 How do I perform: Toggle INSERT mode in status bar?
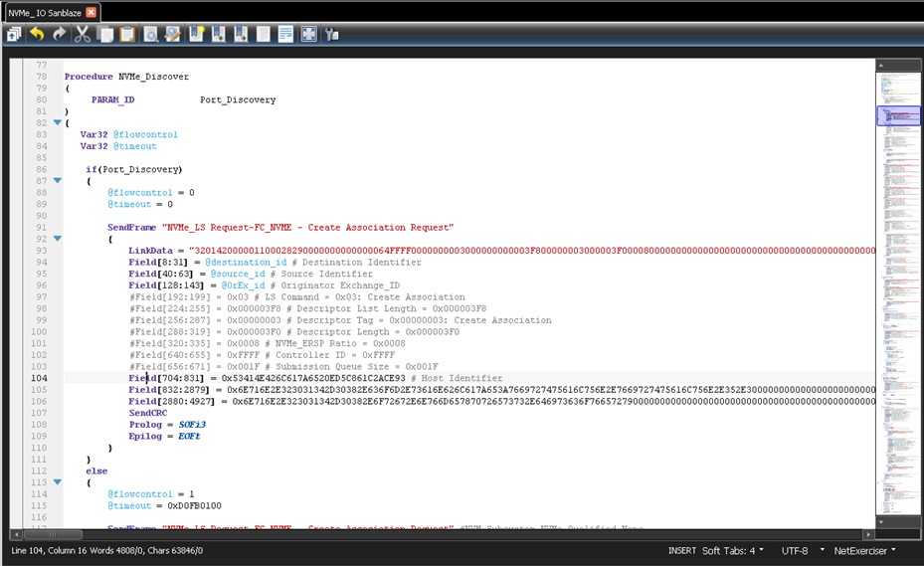(x=681, y=551)
